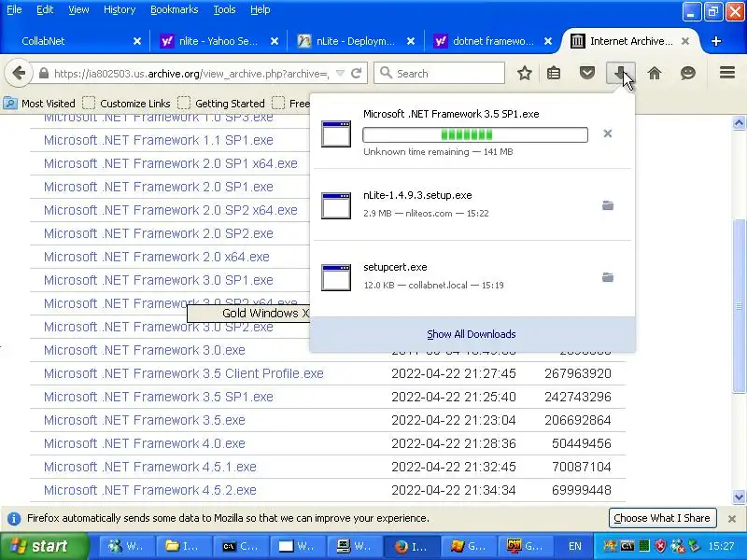Viewport: 747px width, 560px height.
Task: Click the page scrollbar up arrow
Action: (x=739, y=123)
